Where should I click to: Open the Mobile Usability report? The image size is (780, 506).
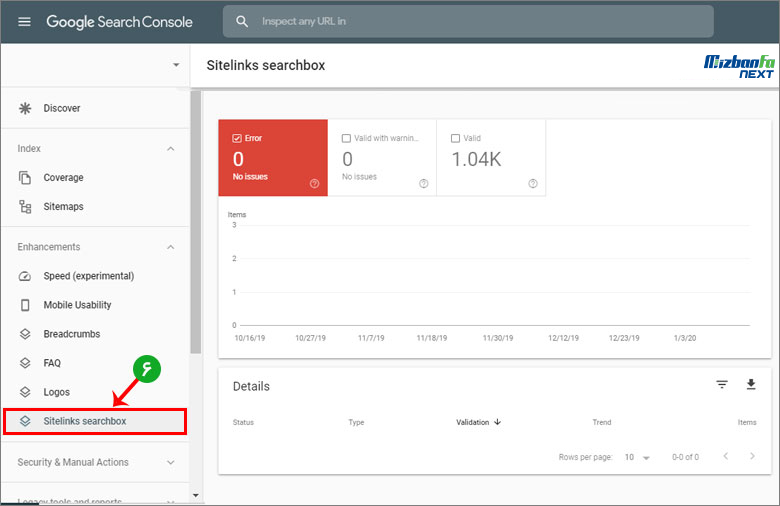pyautogui.click(x=77, y=305)
